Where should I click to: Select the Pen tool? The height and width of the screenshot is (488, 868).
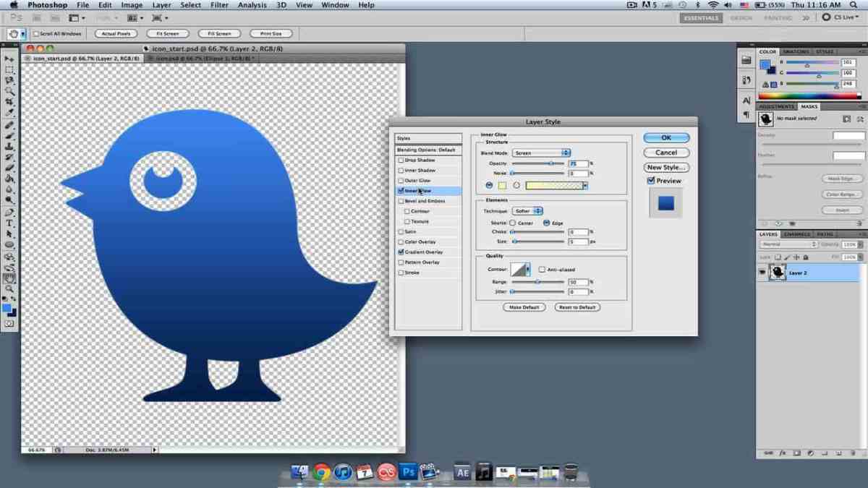pyautogui.click(x=9, y=213)
